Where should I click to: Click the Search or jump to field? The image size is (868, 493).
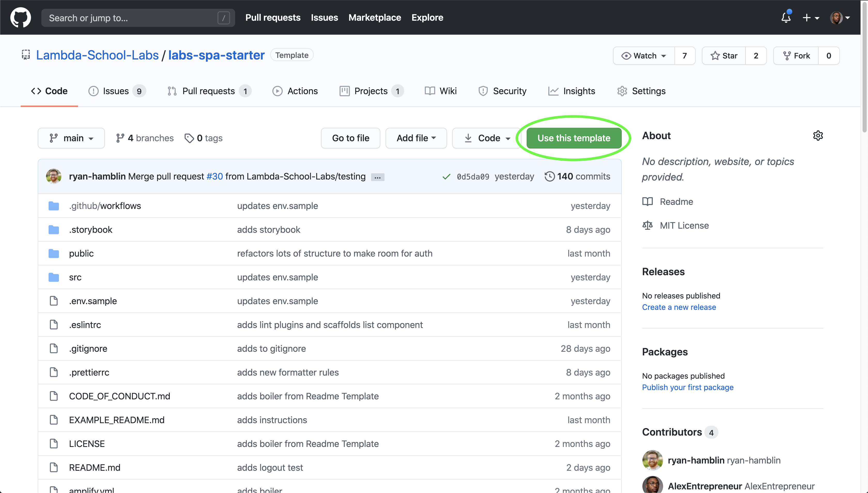pos(138,18)
